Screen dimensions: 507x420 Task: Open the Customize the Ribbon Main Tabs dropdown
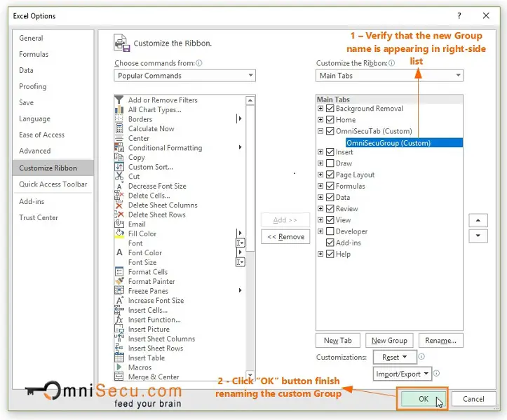[x=389, y=76]
